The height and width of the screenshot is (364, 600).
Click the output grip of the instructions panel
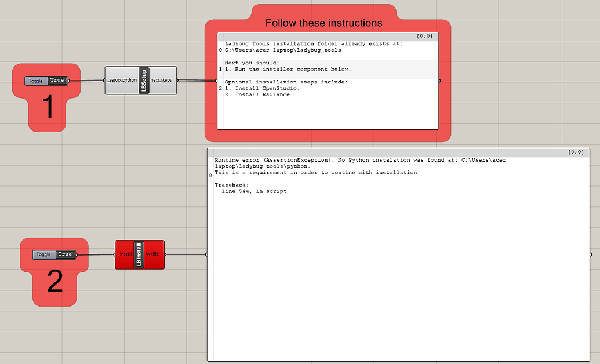coord(439,81)
